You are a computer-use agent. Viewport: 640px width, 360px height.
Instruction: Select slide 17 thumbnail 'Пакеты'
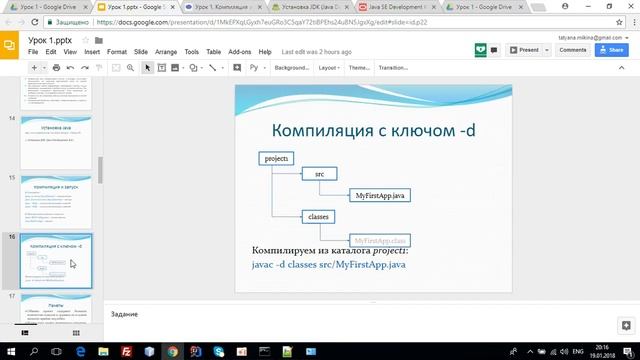pyautogui.click(x=56, y=309)
